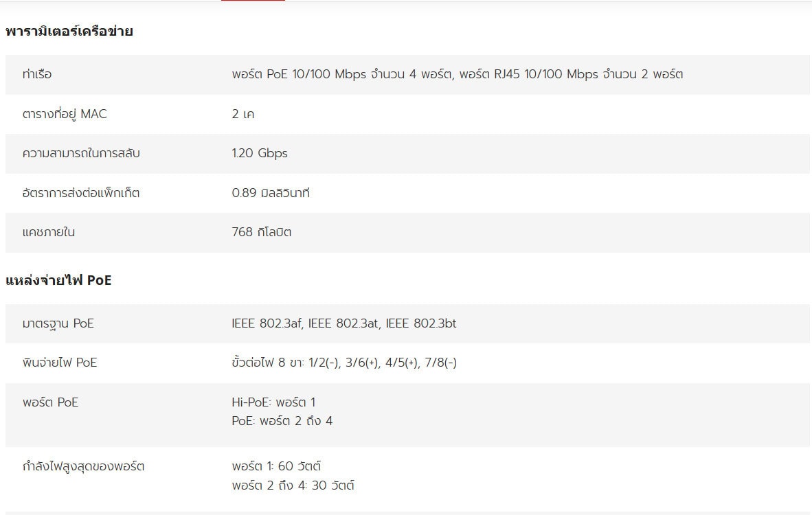Screen dimensions: 812x515
Task: Click the 2 เค MAC table value
Action: 243,114
